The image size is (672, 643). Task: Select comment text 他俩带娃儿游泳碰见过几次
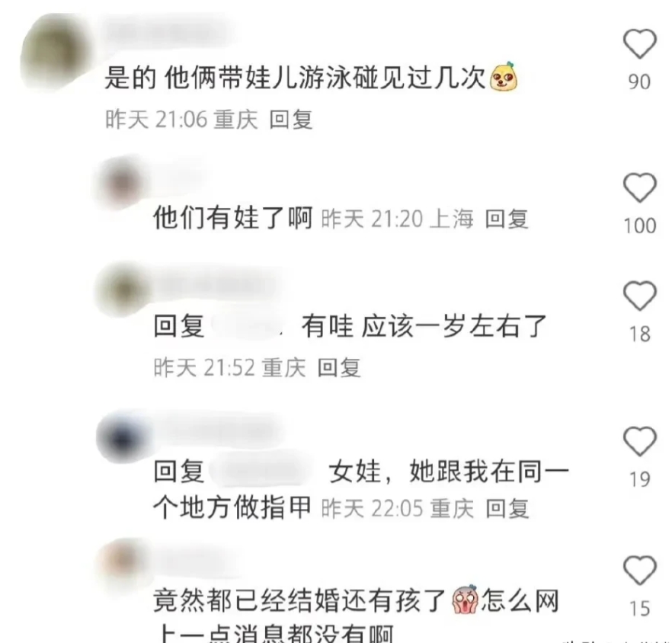325,78
